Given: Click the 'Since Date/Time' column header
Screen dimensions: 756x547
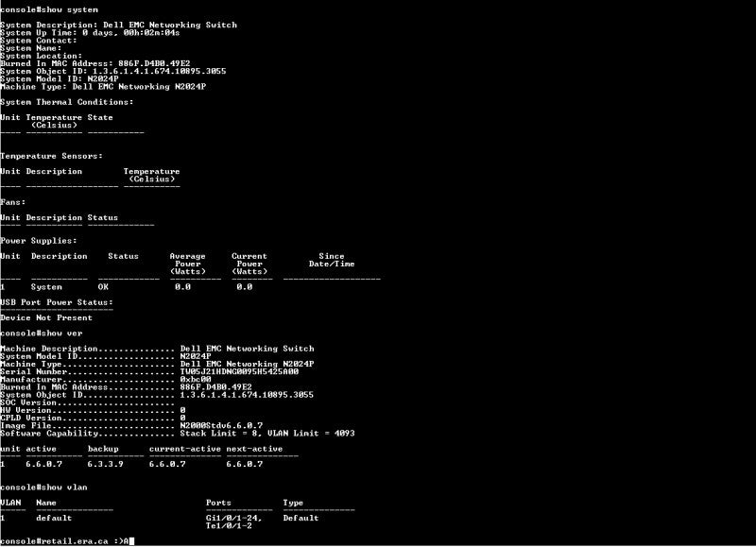Looking at the screenshot, I should (x=332, y=260).
